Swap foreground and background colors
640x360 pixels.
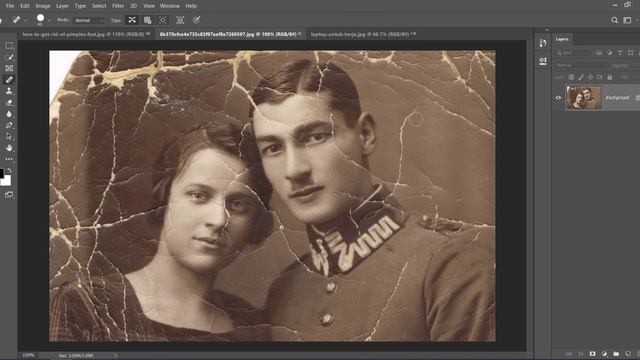point(10,170)
